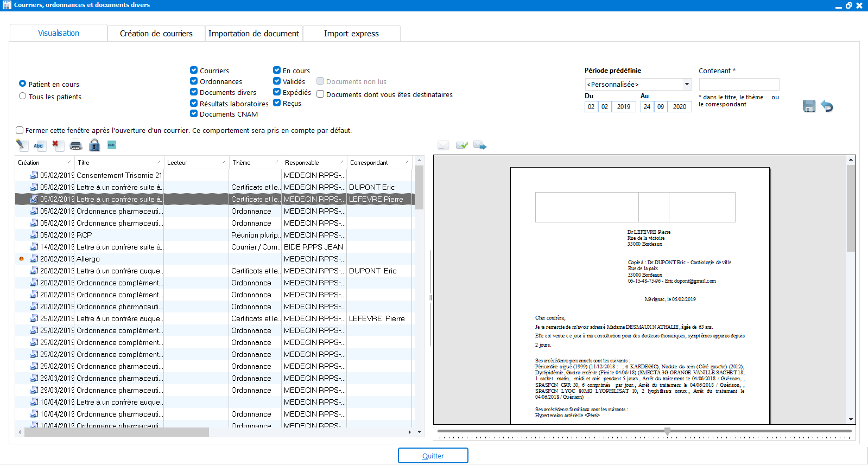Uncheck the Ordonnances checkbox

tap(194, 81)
